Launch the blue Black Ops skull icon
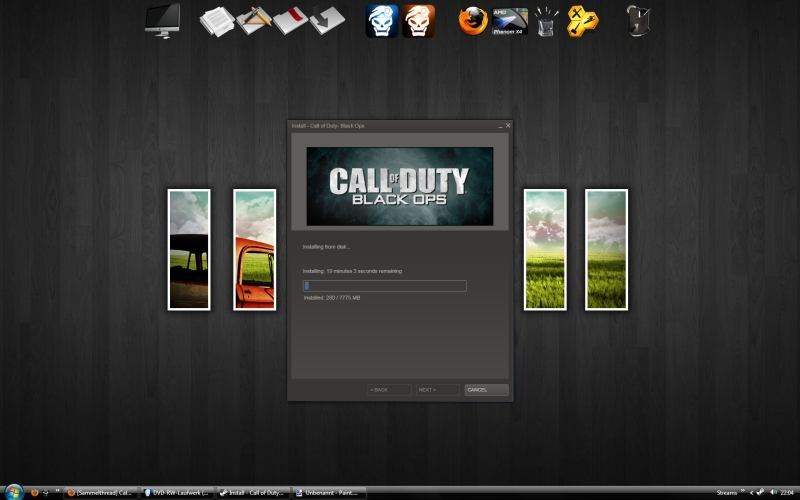Viewport: 800px width, 500px height. [x=382, y=21]
